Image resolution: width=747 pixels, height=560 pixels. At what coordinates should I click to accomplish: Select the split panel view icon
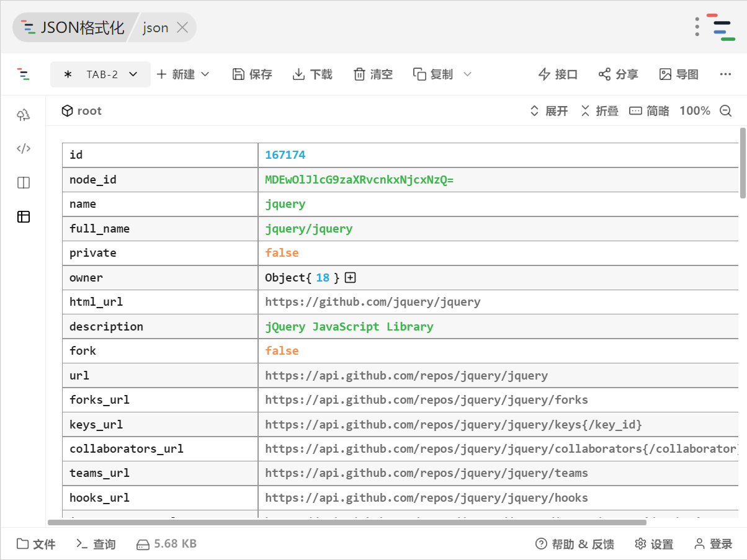point(24,183)
